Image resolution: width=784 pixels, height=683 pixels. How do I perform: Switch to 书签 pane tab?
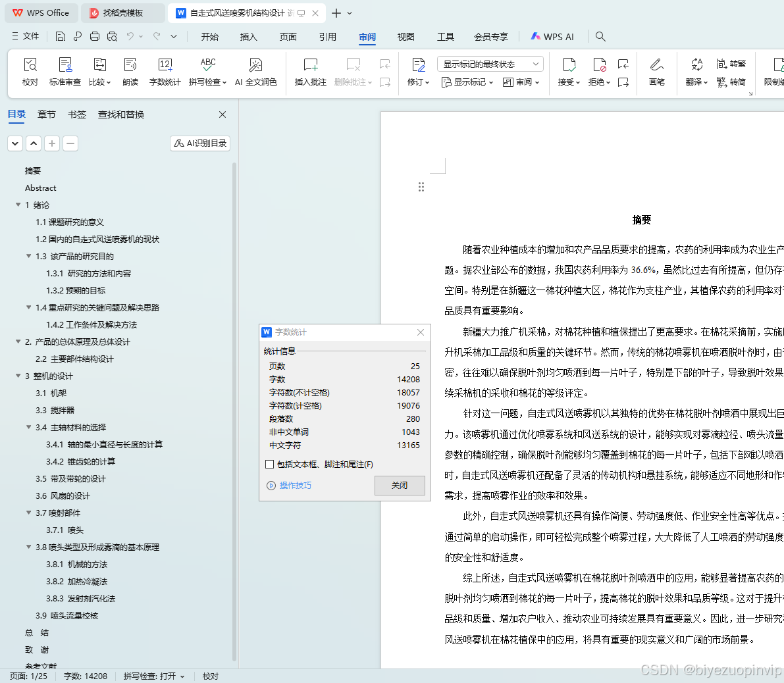(x=77, y=114)
